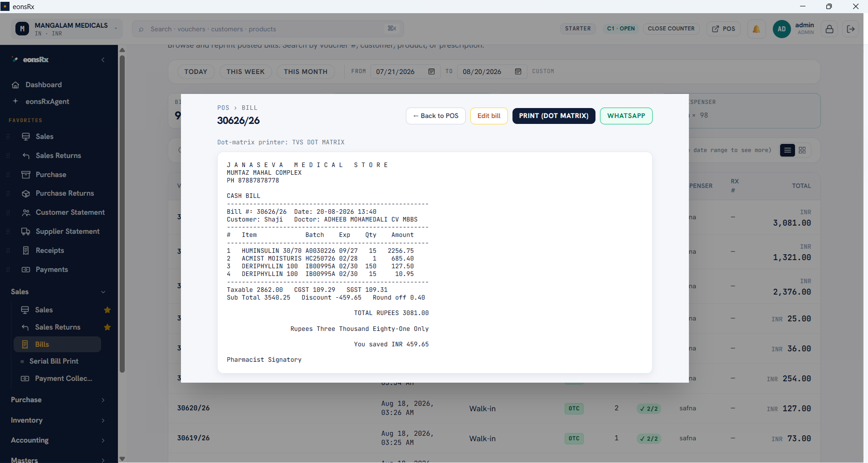The width and height of the screenshot is (868, 463).
Task: Click the search vouchers customers products field
Action: (x=268, y=29)
